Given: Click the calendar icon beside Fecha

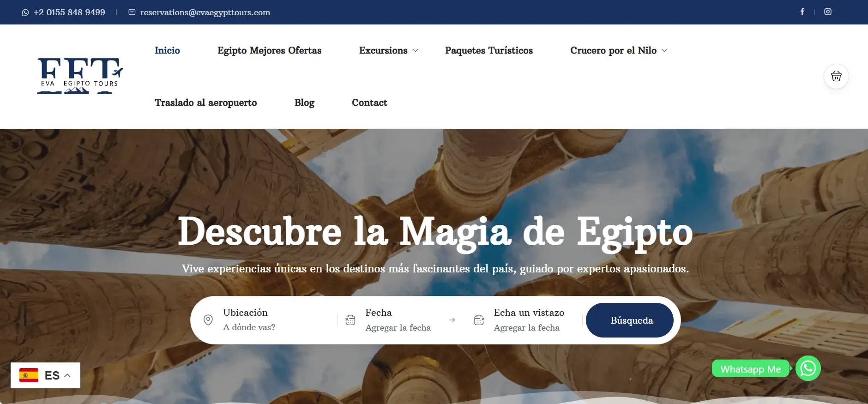Looking at the screenshot, I should click(x=350, y=320).
